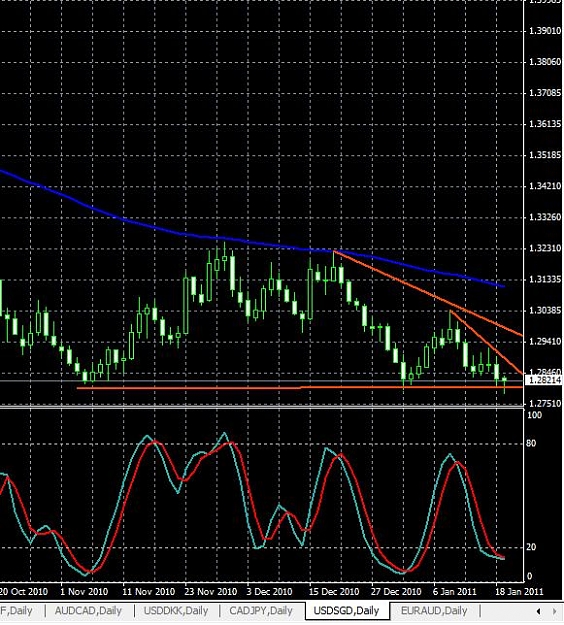Open the partially visible F,Daily tab
564x625 pixels.
coord(16,610)
